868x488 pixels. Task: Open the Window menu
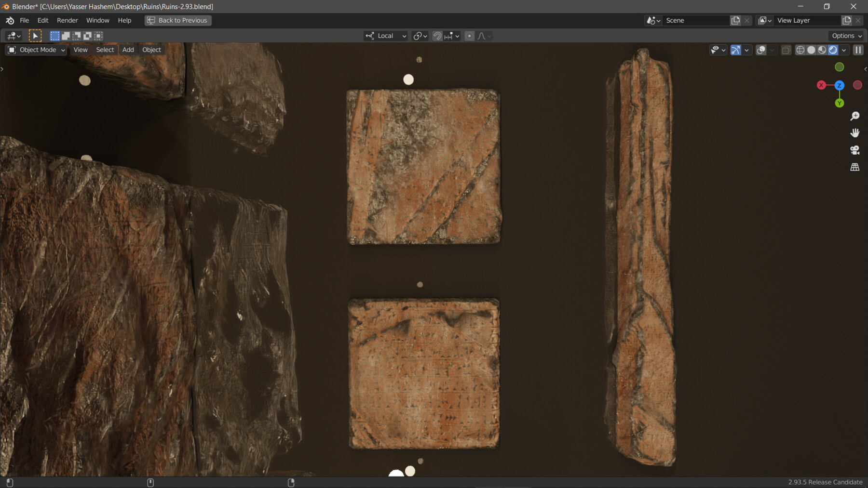click(97, 20)
